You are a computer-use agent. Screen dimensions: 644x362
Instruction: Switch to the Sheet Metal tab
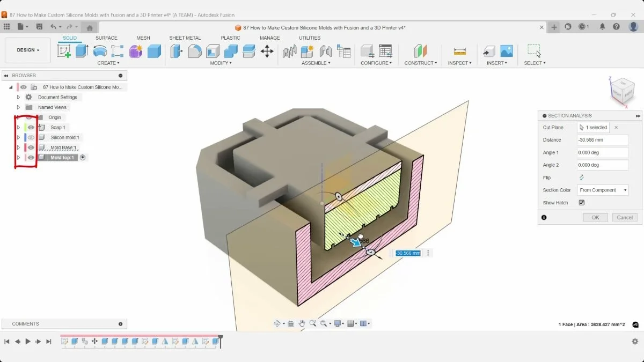point(185,38)
